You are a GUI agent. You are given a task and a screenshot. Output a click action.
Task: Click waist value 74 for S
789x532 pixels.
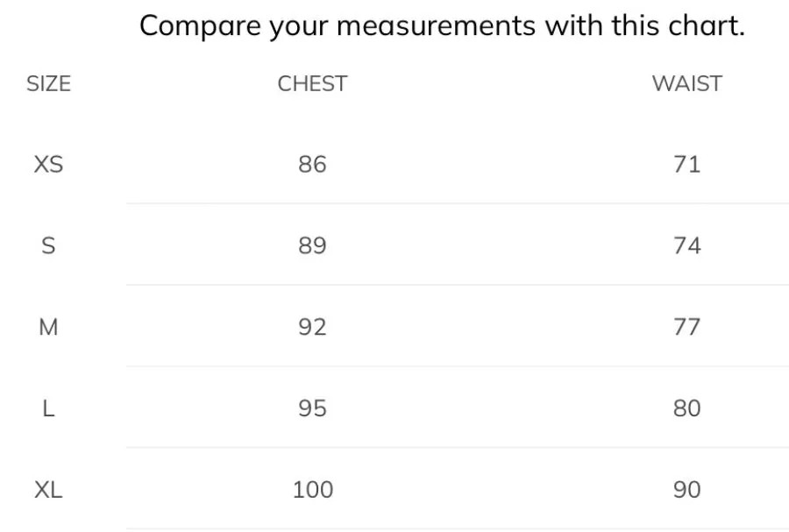(686, 246)
